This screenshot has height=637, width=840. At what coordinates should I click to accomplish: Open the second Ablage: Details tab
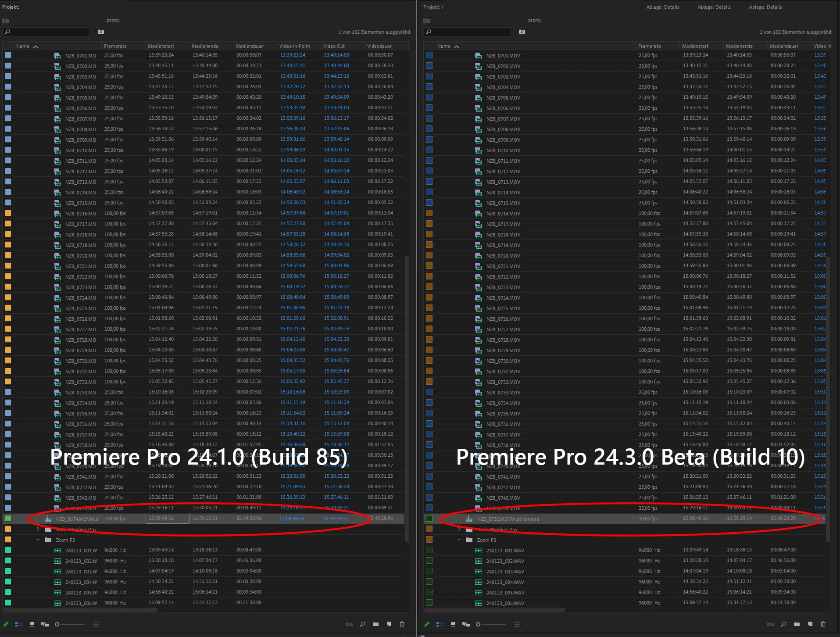click(714, 7)
